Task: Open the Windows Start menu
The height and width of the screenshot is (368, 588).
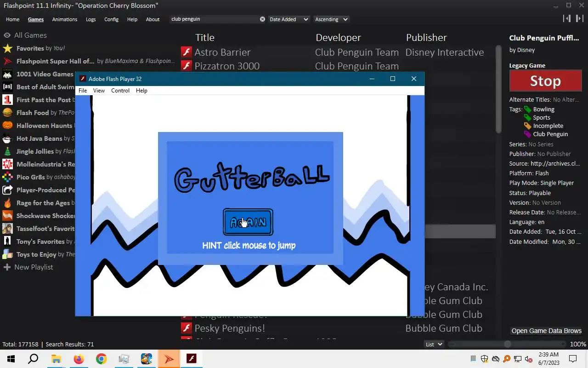Action: (x=11, y=359)
